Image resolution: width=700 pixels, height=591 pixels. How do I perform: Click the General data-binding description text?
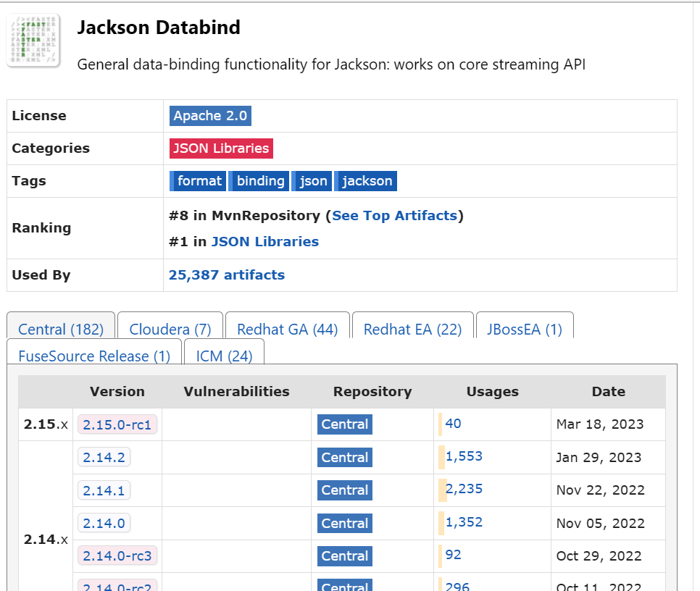pos(331,64)
